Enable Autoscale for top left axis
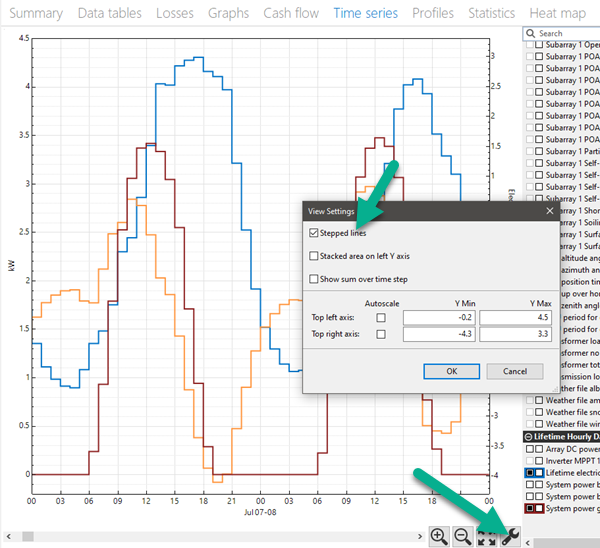 pos(381,317)
